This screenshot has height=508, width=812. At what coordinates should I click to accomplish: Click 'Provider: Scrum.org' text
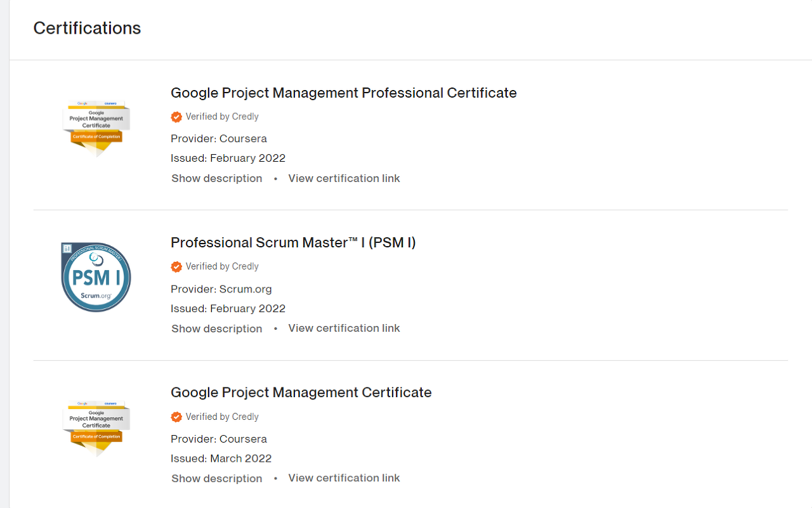(x=221, y=289)
